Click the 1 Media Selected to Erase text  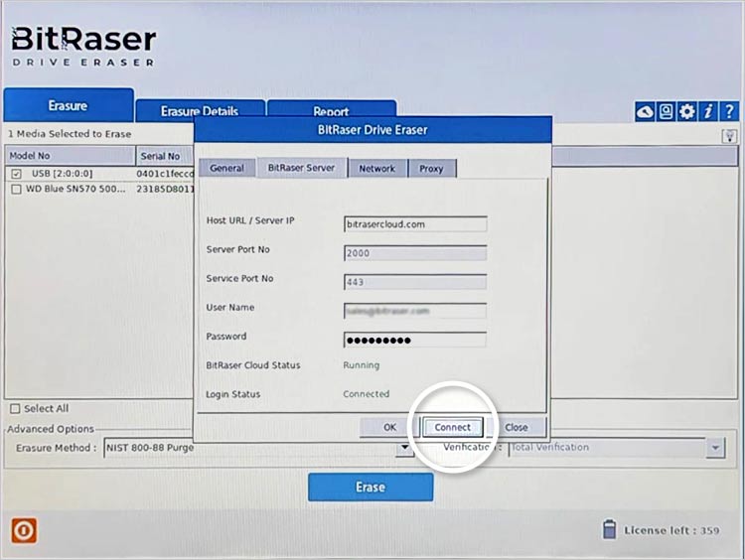pos(70,134)
